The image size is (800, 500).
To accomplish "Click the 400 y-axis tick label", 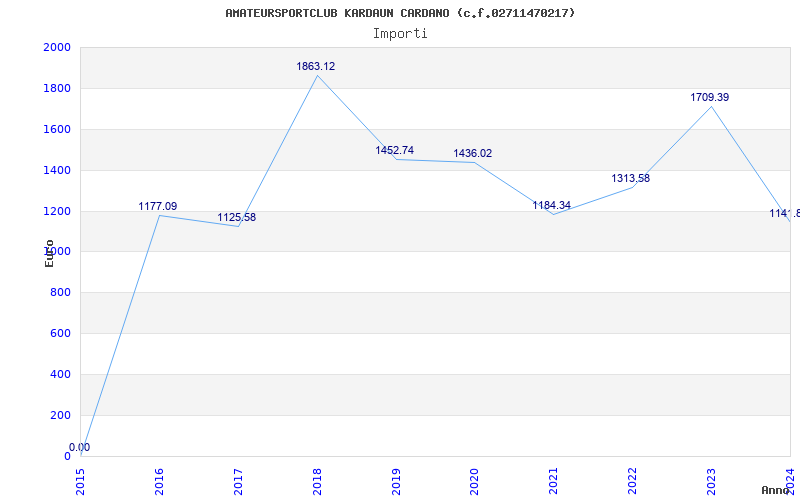I will [x=61, y=374].
